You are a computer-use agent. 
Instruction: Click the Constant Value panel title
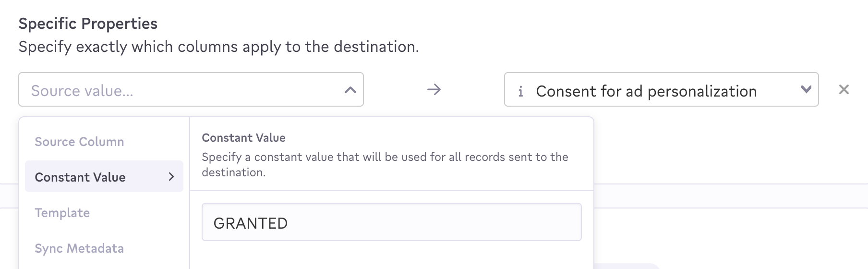243,138
